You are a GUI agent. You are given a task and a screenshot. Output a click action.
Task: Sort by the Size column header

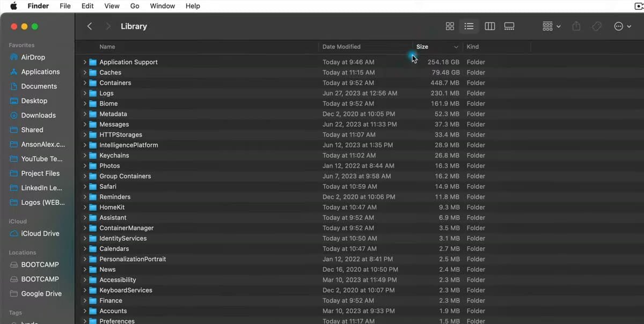(x=437, y=47)
